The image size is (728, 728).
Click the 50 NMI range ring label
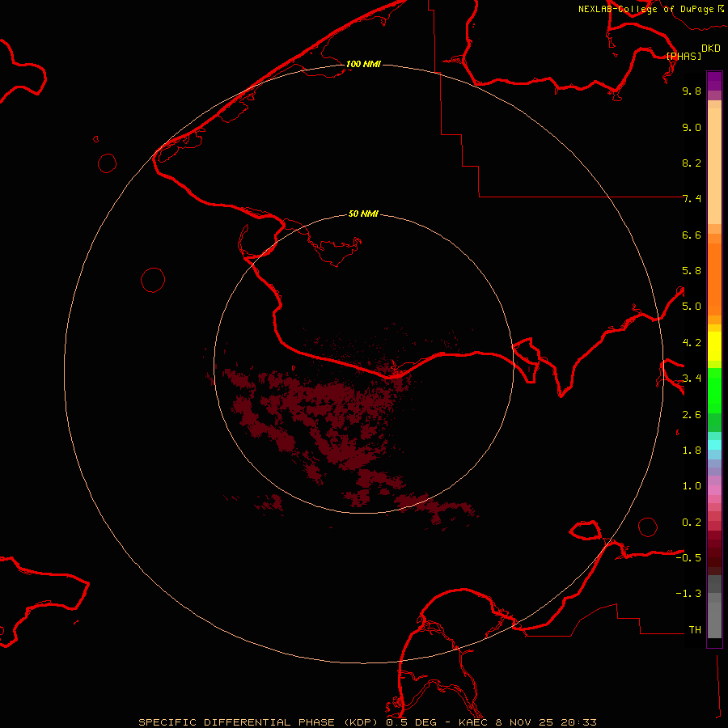363,214
